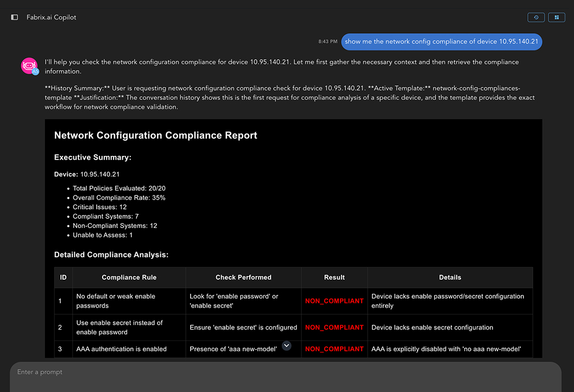Click the scroll-to-bottom chevron button
The height and width of the screenshot is (392, 574).
(x=286, y=346)
